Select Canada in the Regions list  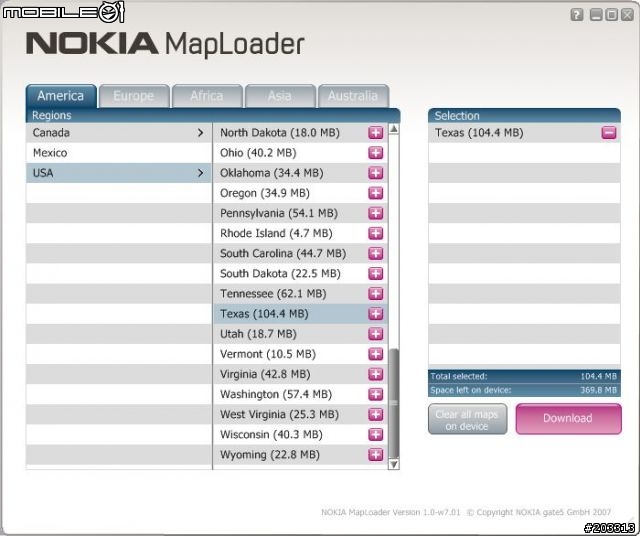119,133
